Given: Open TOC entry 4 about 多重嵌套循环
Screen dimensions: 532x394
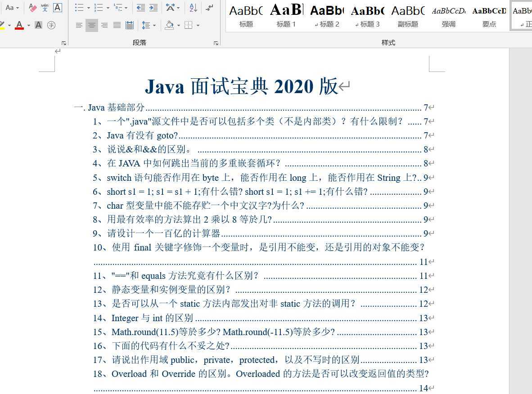Looking at the screenshot, I should (x=263, y=163).
